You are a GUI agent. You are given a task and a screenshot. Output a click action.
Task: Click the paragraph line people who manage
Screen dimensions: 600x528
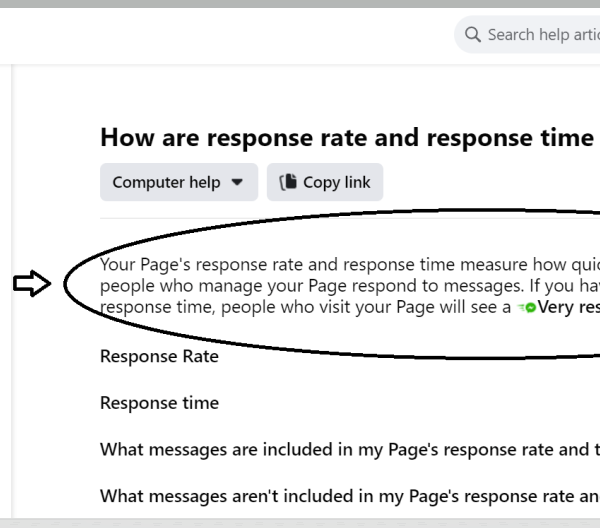[x=350, y=286]
